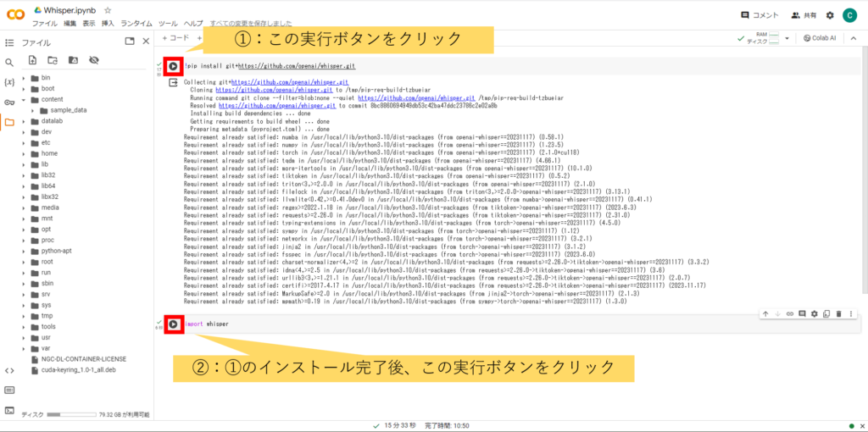Star the Whisper.ipynb notebook
The image size is (868, 432).
(107, 9)
